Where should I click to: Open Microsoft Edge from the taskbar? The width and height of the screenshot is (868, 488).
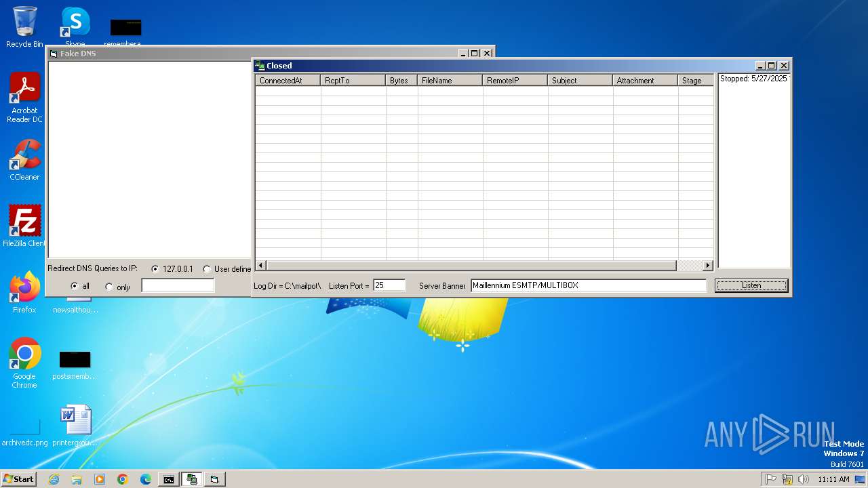(146, 479)
